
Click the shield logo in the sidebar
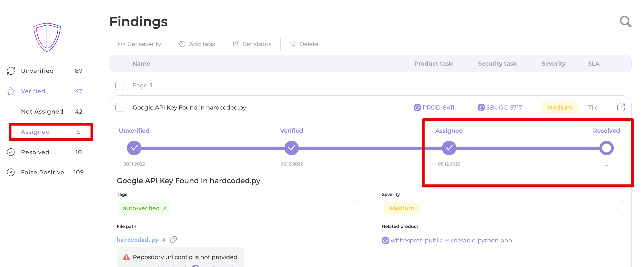point(47,37)
